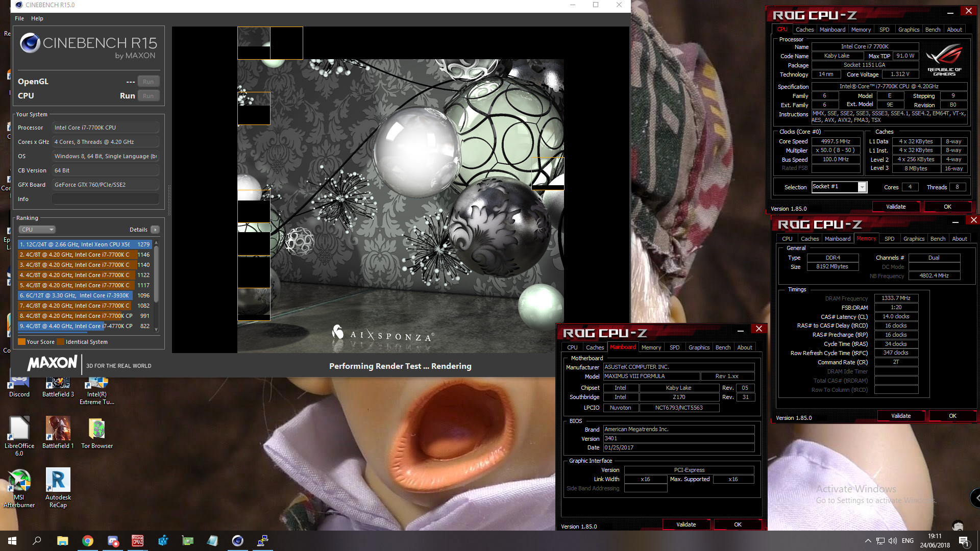Click Validate in the CPU-Z Memory window
The image size is (980, 551).
click(x=901, y=416)
